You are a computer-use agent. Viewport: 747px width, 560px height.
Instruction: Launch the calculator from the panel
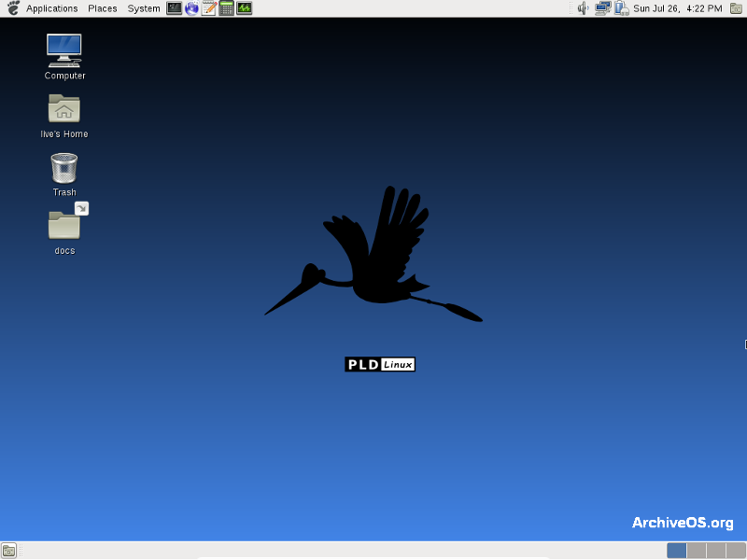[226, 8]
